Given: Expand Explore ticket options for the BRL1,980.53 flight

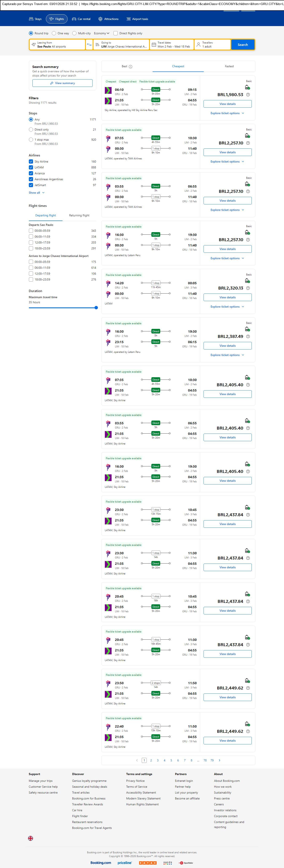Looking at the screenshot, I should point(227,113).
